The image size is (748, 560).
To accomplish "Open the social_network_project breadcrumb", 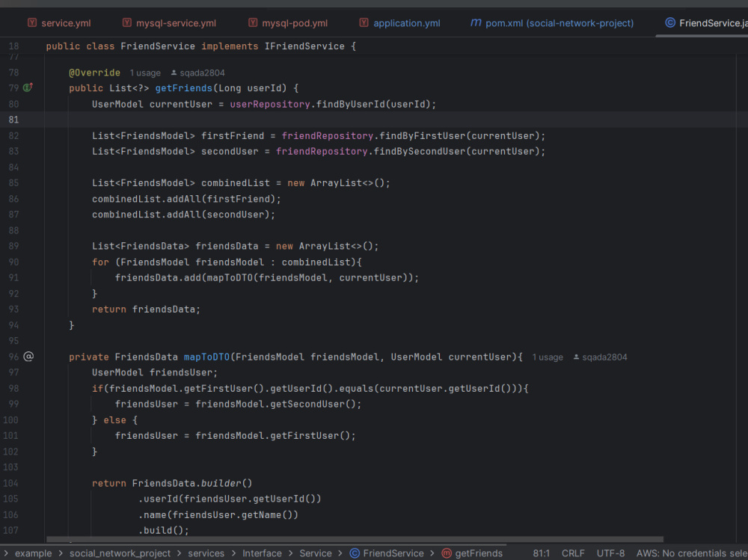I will (x=120, y=553).
